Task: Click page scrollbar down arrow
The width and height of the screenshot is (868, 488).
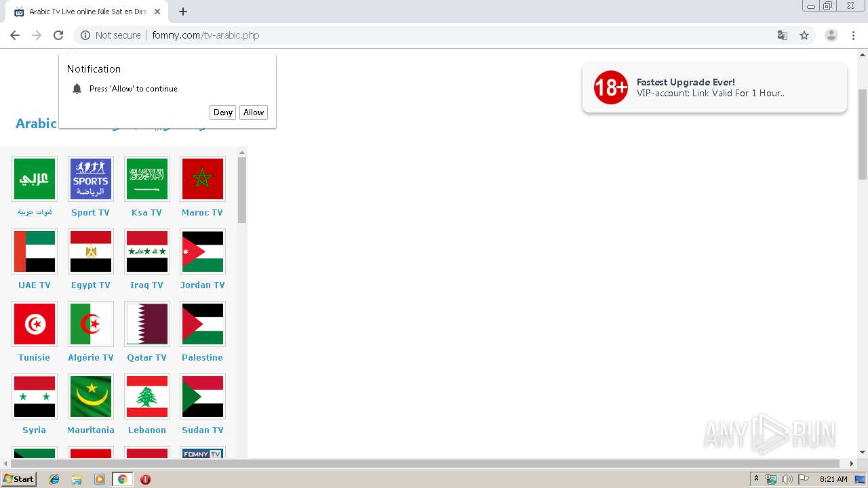Action: [x=863, y=452]
